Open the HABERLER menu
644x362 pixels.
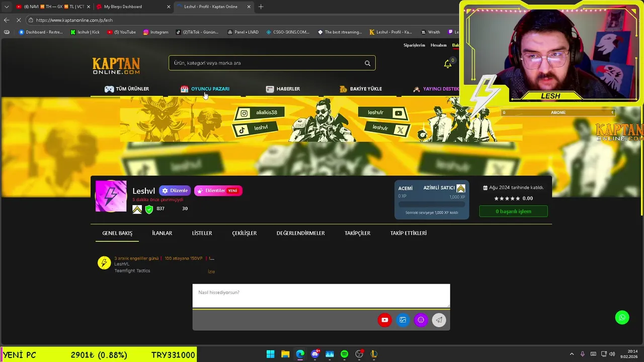pos(283,89)
